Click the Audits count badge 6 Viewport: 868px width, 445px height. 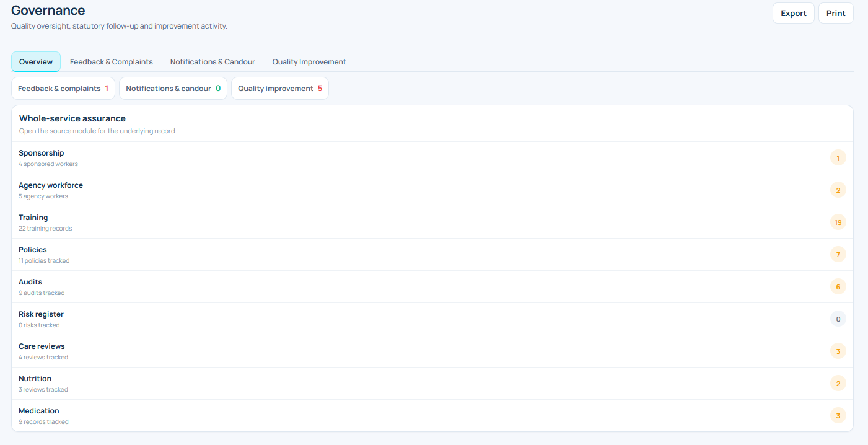(x=838, y=287)
